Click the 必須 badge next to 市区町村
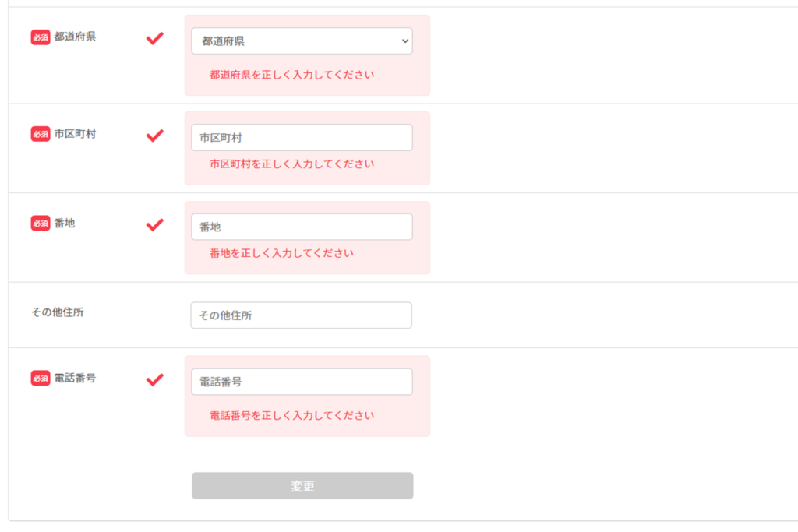The height and width of the screenshot is (532, 798). click(41, 134)
